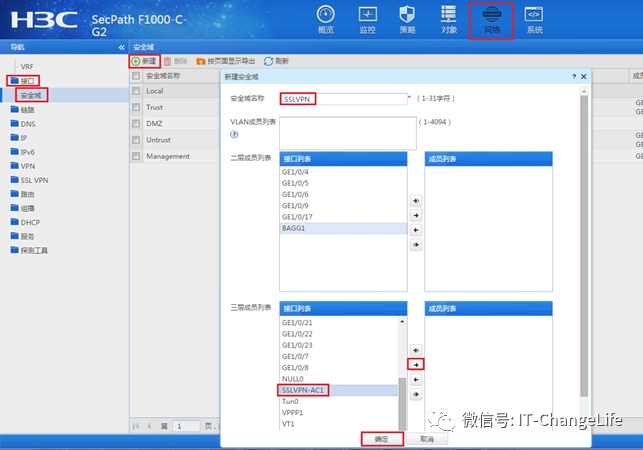Viewport: 643px width, 450px height.
Task: Click the export displayed page button
Action: click(x=226, y=61)
